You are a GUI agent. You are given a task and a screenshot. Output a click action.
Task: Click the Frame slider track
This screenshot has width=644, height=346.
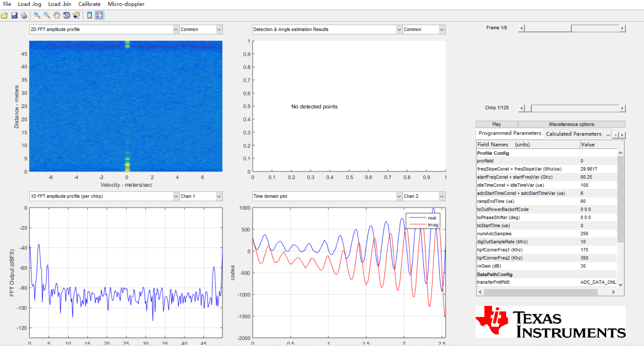click(x=595, y=28)
